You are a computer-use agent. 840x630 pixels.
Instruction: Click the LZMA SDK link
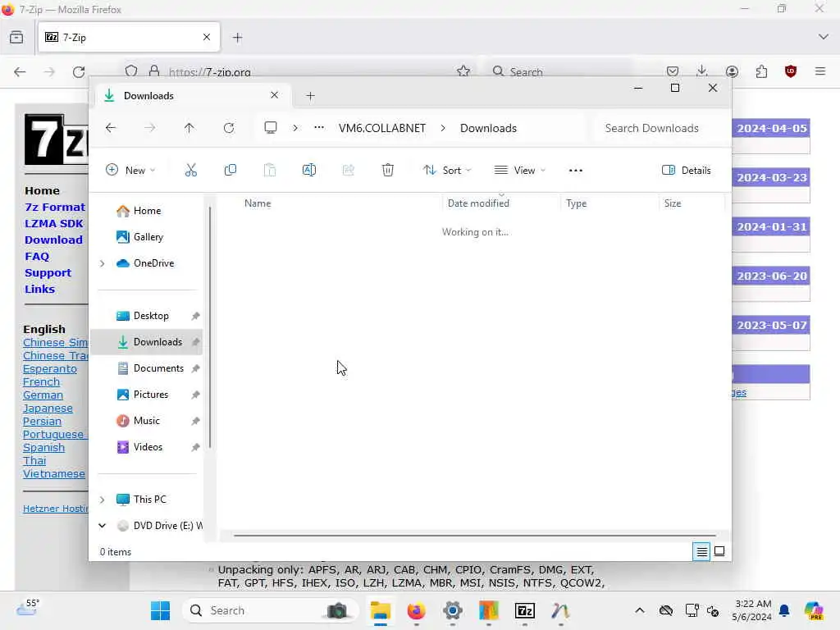53,223
